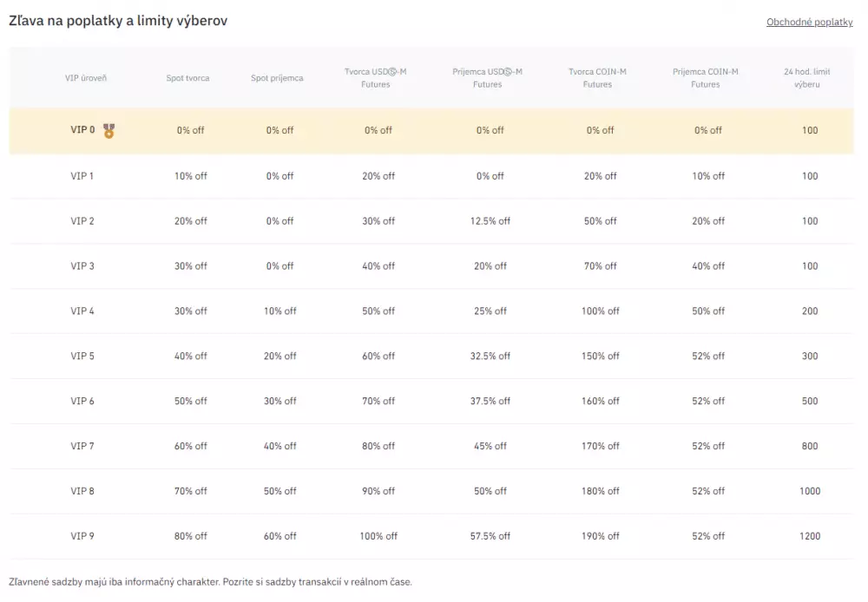Image resolution: width=868 pixels, height=602 pixels.
Task: Click the 190% off value in VIP 9 row
Action: point(599,535)
